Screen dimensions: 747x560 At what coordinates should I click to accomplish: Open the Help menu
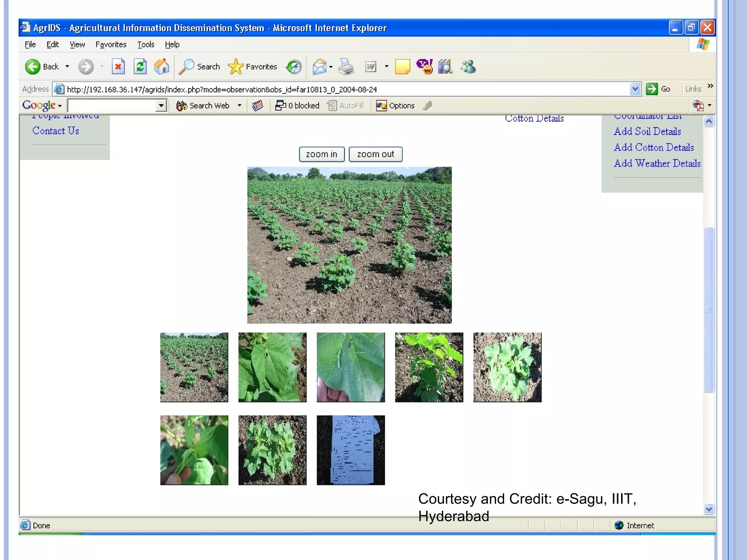click(172, 44)
